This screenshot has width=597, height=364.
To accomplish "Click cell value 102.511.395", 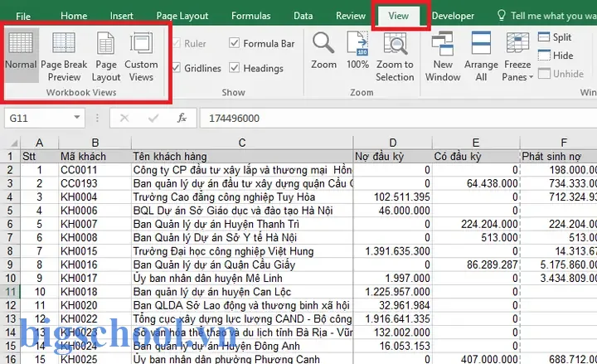I will (x=392, y=197).
